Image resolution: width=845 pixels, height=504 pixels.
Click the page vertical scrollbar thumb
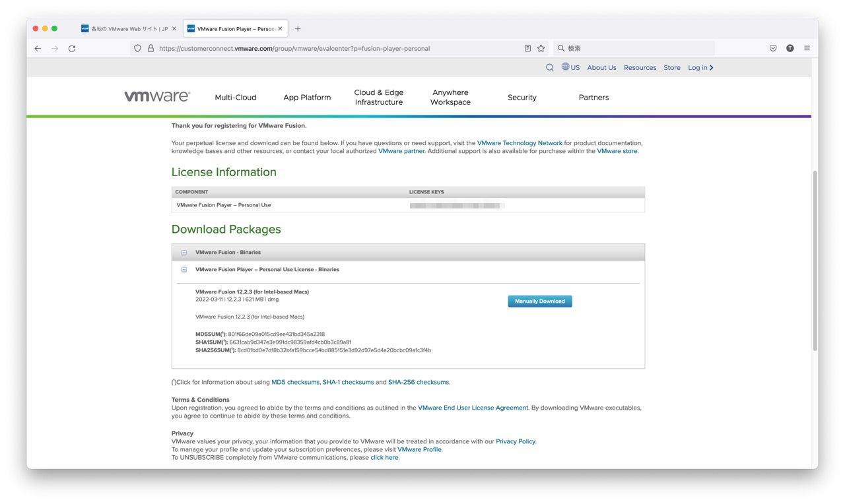(x=815, y=261)
